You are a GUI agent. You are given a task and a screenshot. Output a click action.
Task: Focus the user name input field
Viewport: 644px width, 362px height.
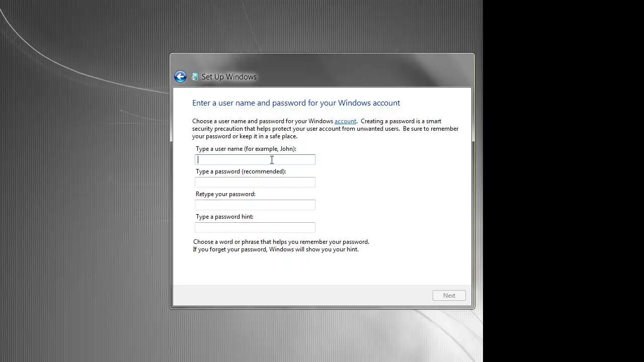(x=255, y=160)
